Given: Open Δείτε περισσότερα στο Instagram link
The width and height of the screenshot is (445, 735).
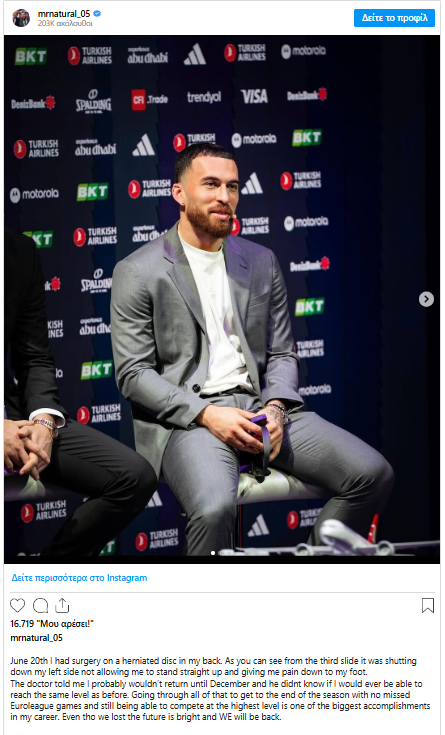Looking at the screenshot, I should (x=79, y=578).
